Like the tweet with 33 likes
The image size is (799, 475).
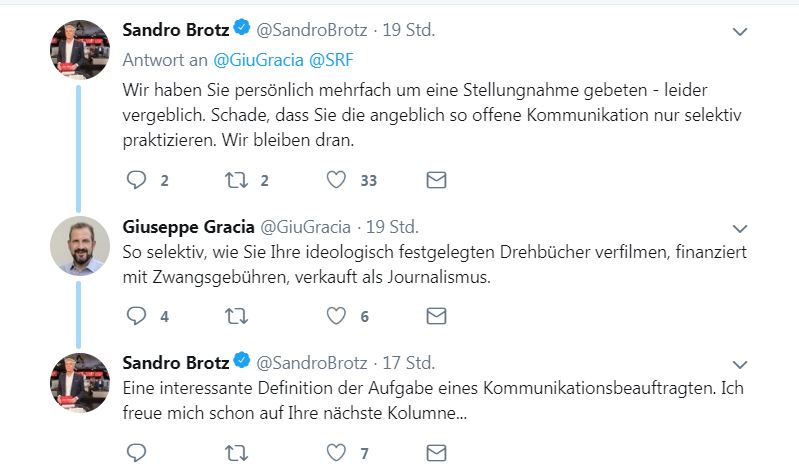tap(336, 180)
